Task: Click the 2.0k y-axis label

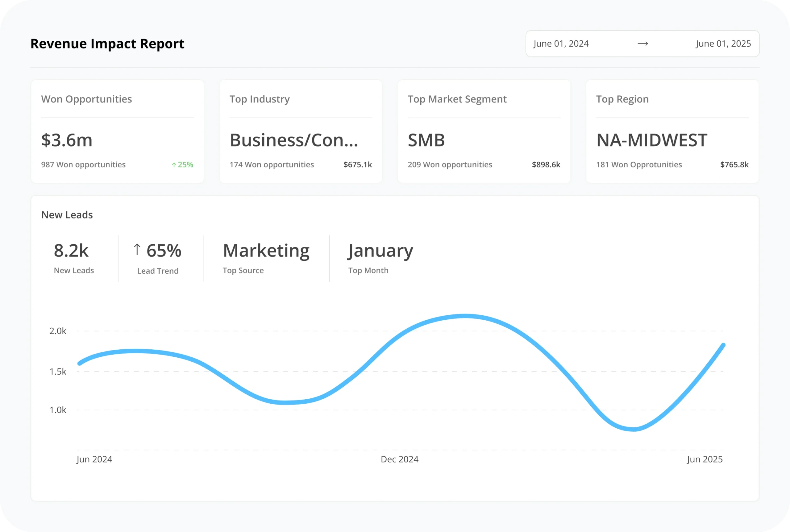Action: tap(58, 331)
